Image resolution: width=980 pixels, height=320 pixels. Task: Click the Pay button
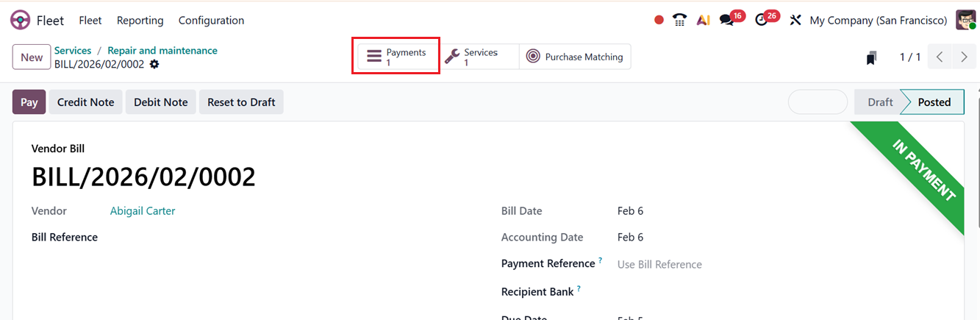coord(29,102)
